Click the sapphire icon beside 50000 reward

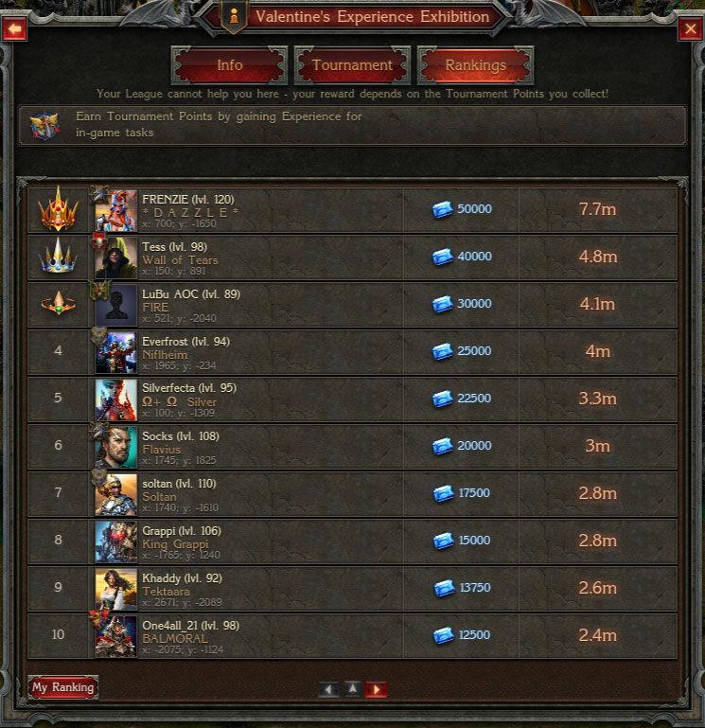(442, 209)
